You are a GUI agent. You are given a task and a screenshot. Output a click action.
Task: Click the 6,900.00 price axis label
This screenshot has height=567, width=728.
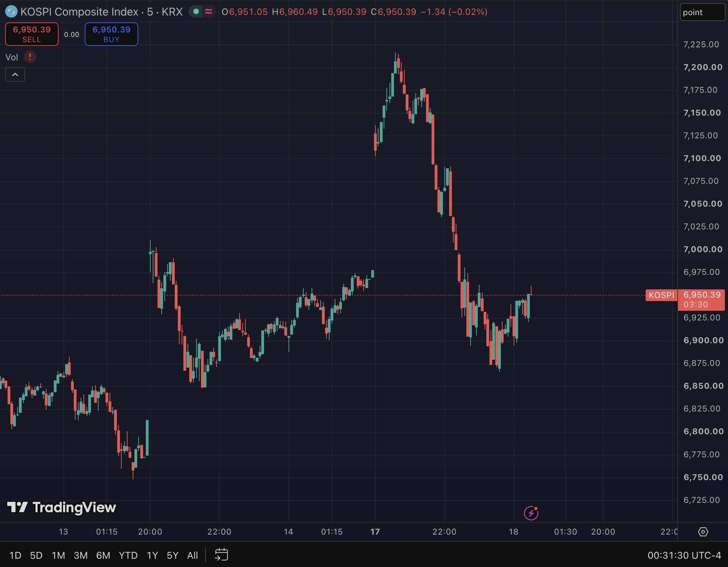click(704, 340)
